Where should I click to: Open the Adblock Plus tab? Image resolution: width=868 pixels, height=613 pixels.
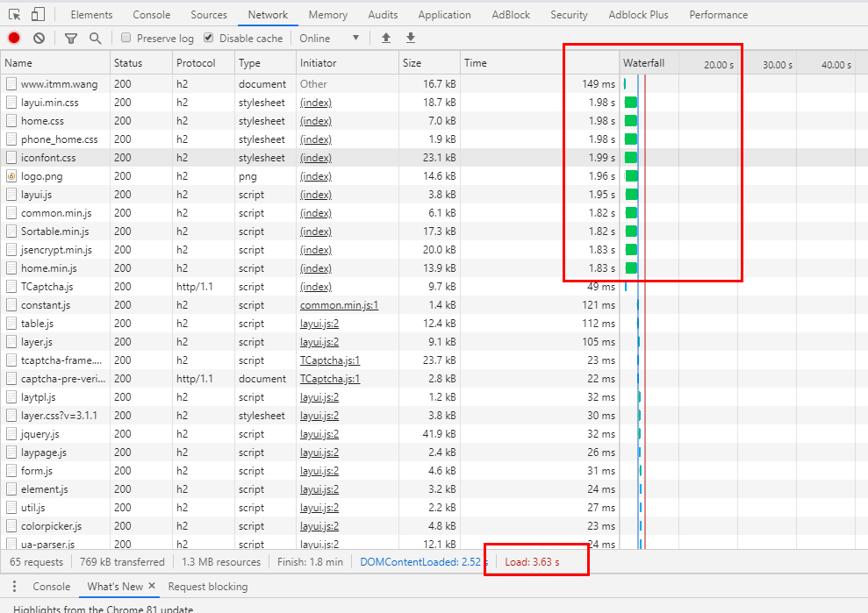pos(638,15)
